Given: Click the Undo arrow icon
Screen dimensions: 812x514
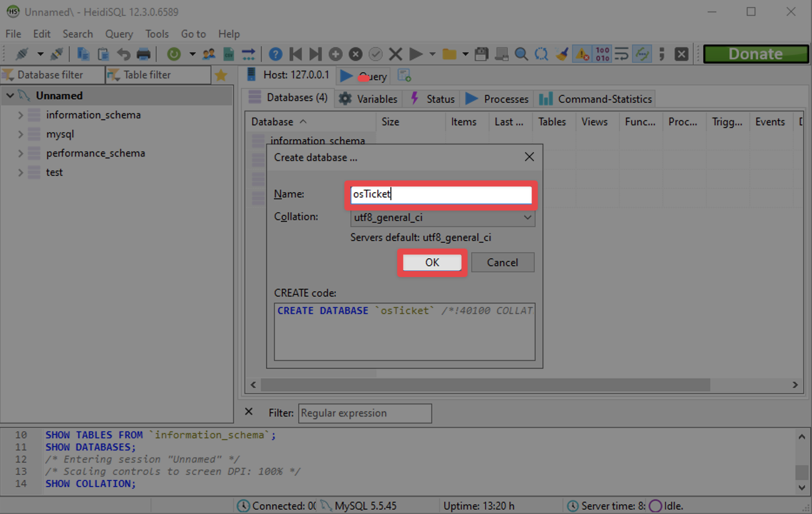Looking at the screenshot, I should (x=123, y=54).
